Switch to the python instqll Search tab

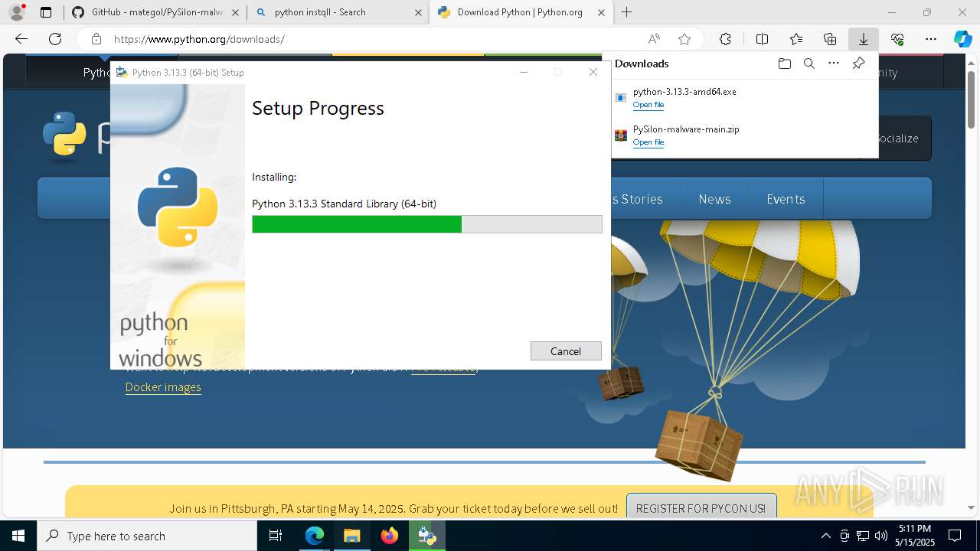tap(338, 12)
